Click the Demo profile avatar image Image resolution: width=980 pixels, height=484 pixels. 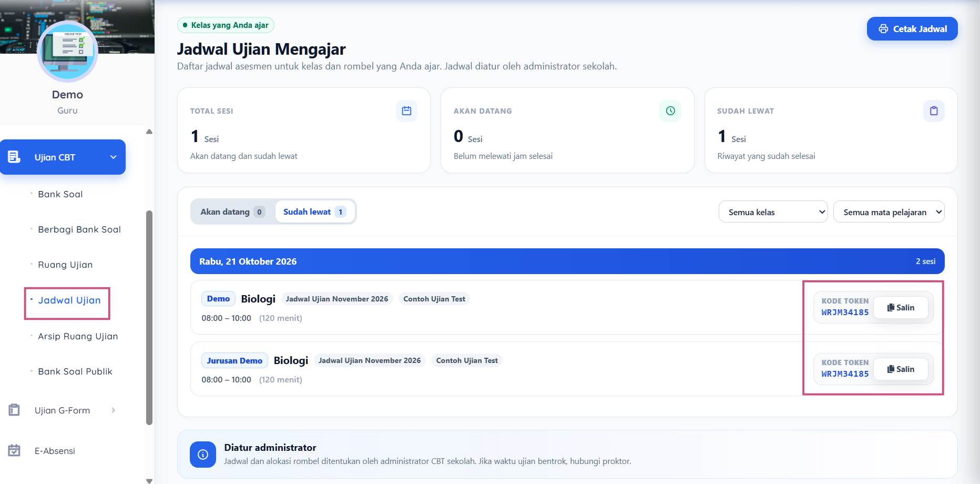pos(67,52)
